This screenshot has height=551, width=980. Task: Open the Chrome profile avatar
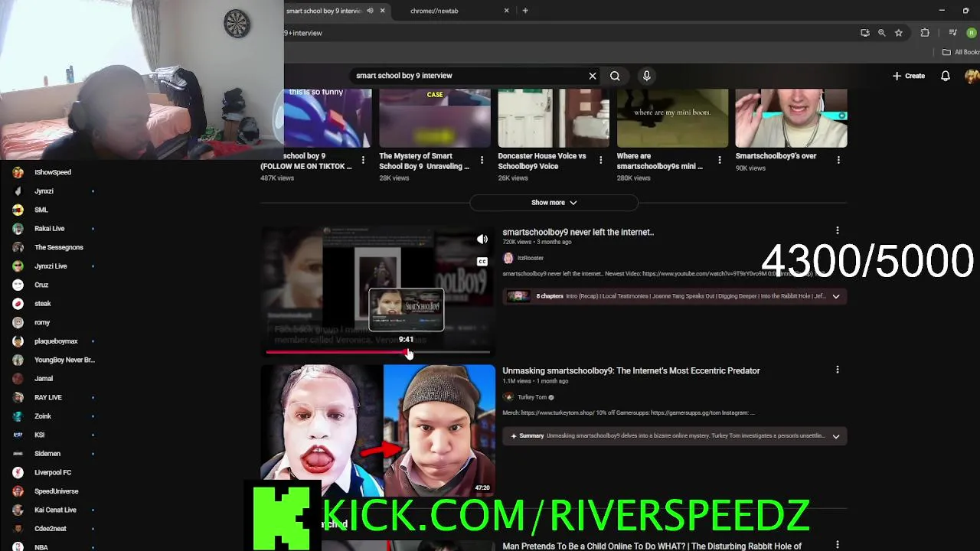pos(972,33)
